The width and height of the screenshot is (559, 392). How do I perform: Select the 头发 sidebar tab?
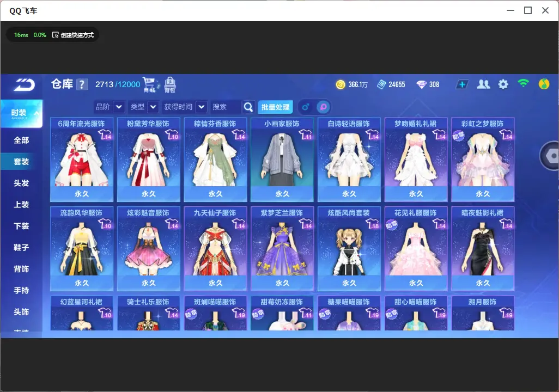21,183
